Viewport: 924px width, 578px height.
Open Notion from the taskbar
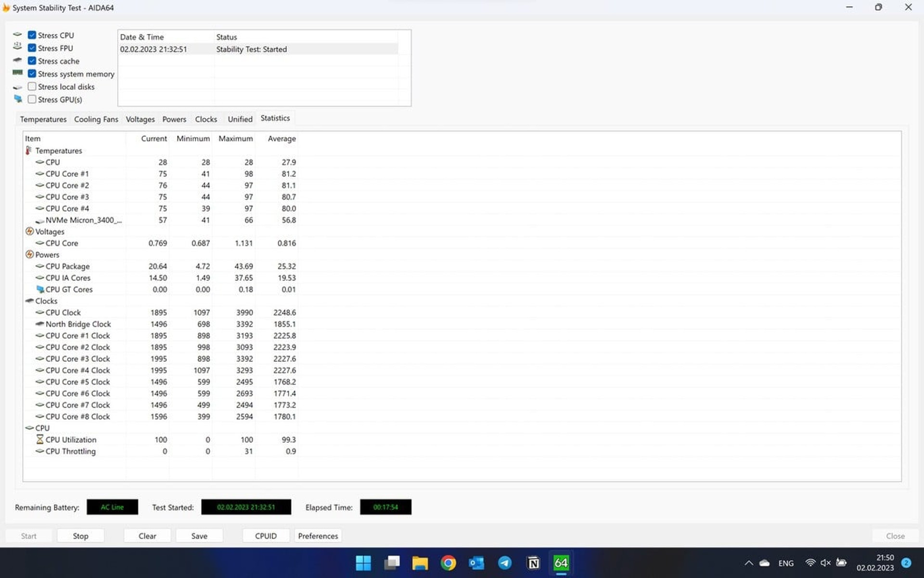click(533, 563)
